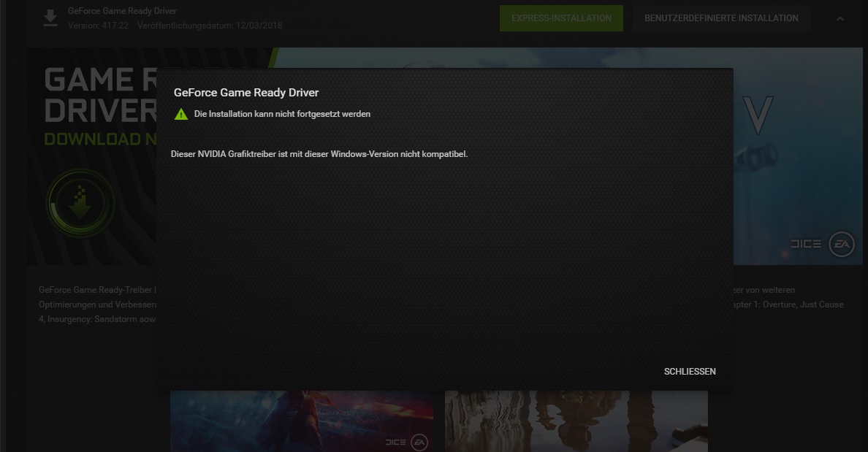Click 'GeForce Game Ready Driver' header title

(122, 10)
